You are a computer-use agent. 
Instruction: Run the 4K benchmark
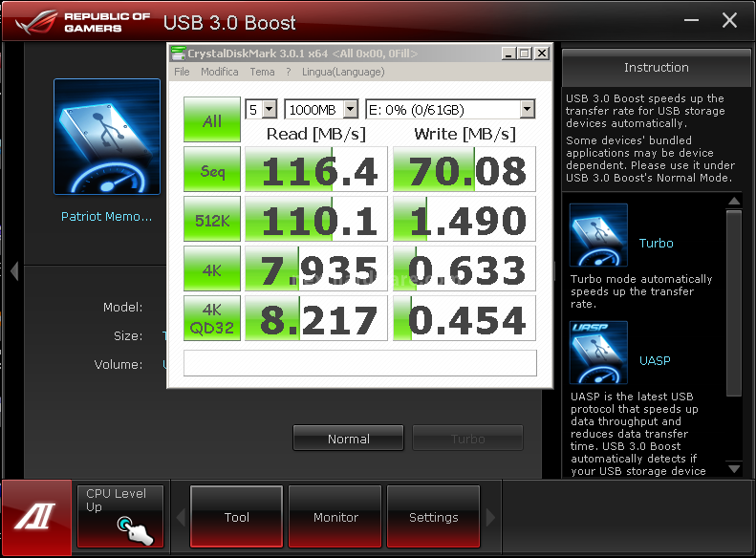(x=212, y=268)
